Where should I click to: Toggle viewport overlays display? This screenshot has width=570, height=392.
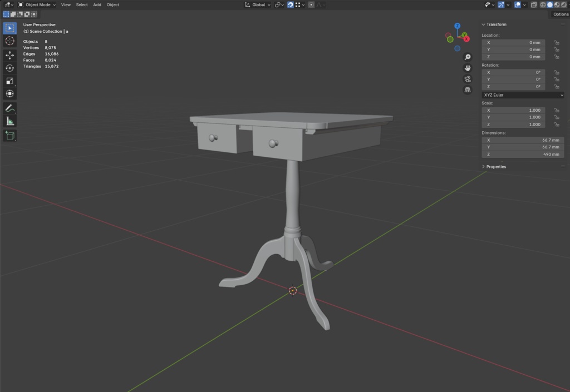point(517,4)
